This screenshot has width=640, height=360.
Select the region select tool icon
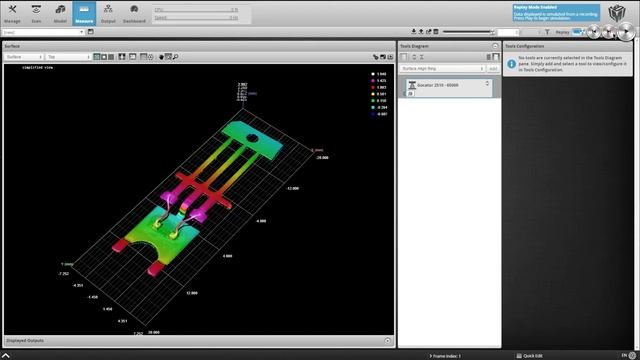168,57
